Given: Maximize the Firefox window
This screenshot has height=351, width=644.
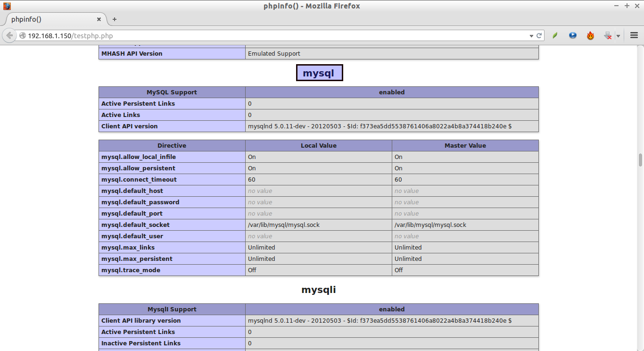Looking at the screenshot, I should pos(627,6).
